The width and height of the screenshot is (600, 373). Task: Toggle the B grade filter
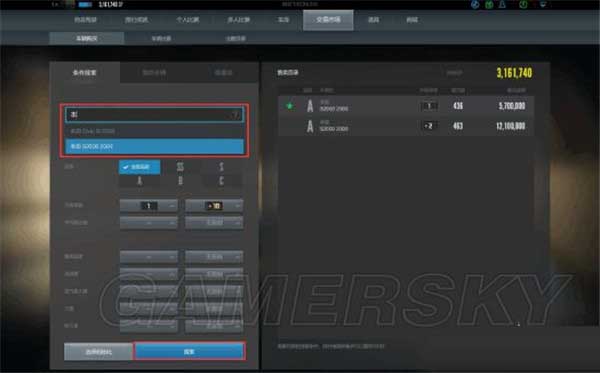(180, 181)
